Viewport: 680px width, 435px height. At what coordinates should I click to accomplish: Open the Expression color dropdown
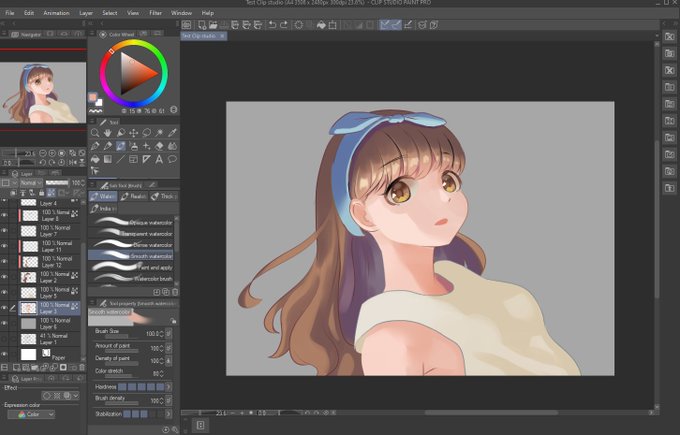pos(31,415)
